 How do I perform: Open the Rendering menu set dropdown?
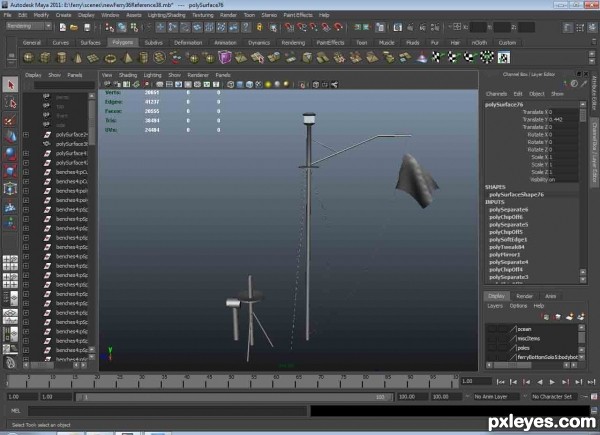(x=29, y=26)
